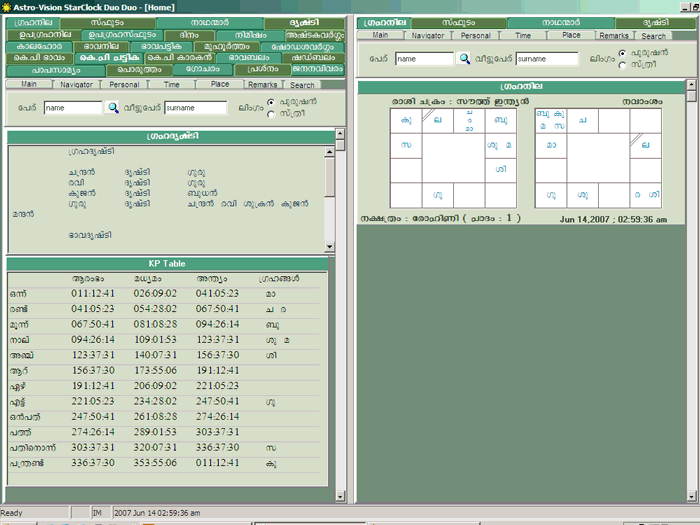
Task: Open the ഷോഡശവർഗ്ഗം tab
Action: 302,46
